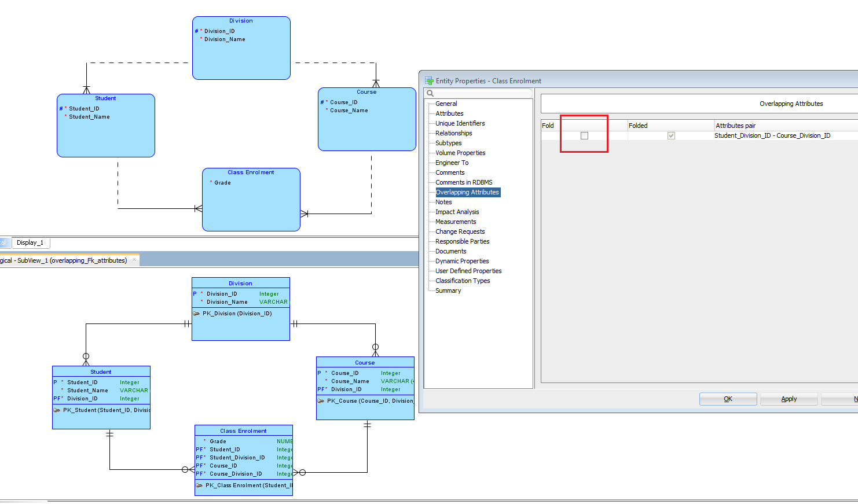Click the PK_Division key icon
This screenshot has width=858, height=504.
[196, 314]
